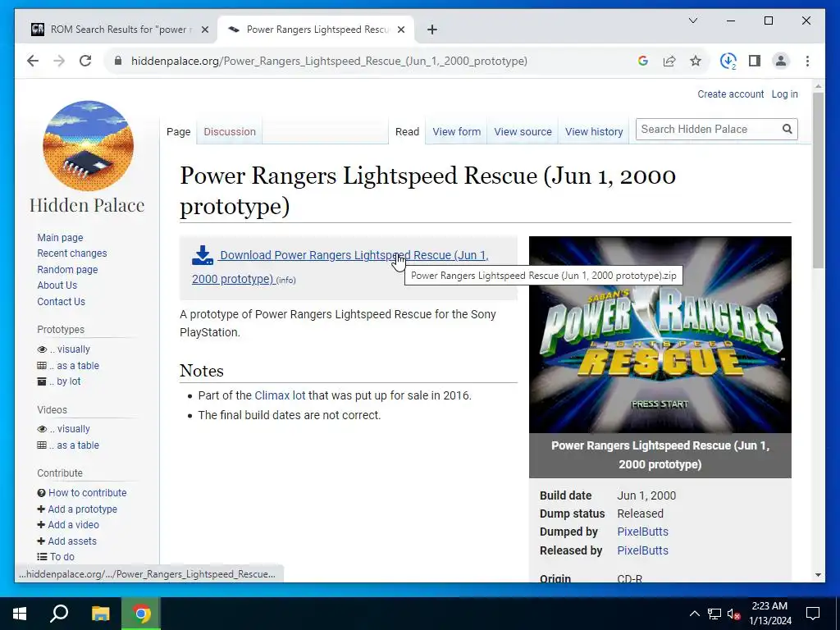This screenshot has height=630, width=840.
Task: Click Create account link
Action: (730, 94)
